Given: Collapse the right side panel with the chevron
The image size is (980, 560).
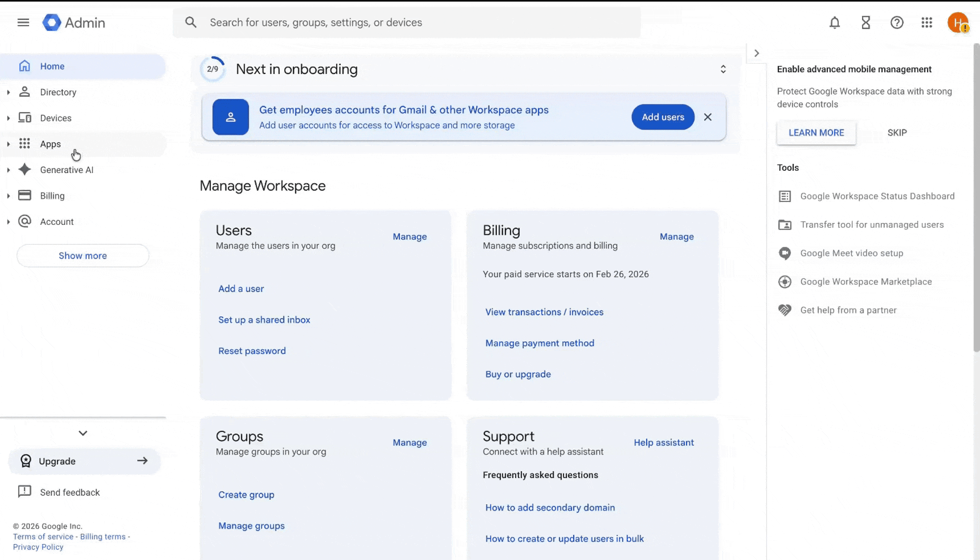Looking at the screenshot, I should (x=756, y=53).
